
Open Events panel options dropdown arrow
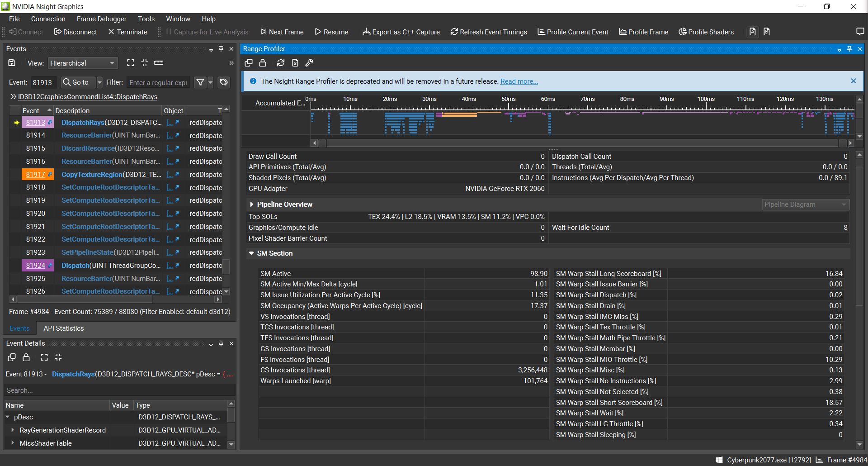tap(211, 50)
